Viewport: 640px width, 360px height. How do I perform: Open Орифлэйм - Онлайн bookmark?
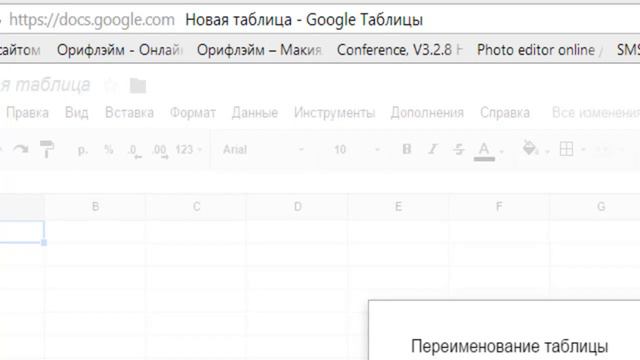click(x=120, y=50)
